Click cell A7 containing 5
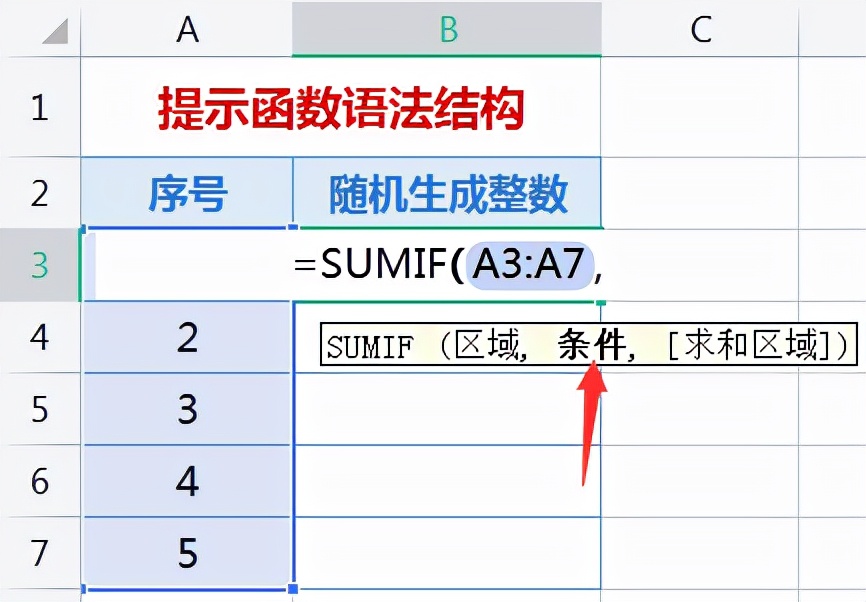Viewport: 866px width, 602px height. pos(188,553)
